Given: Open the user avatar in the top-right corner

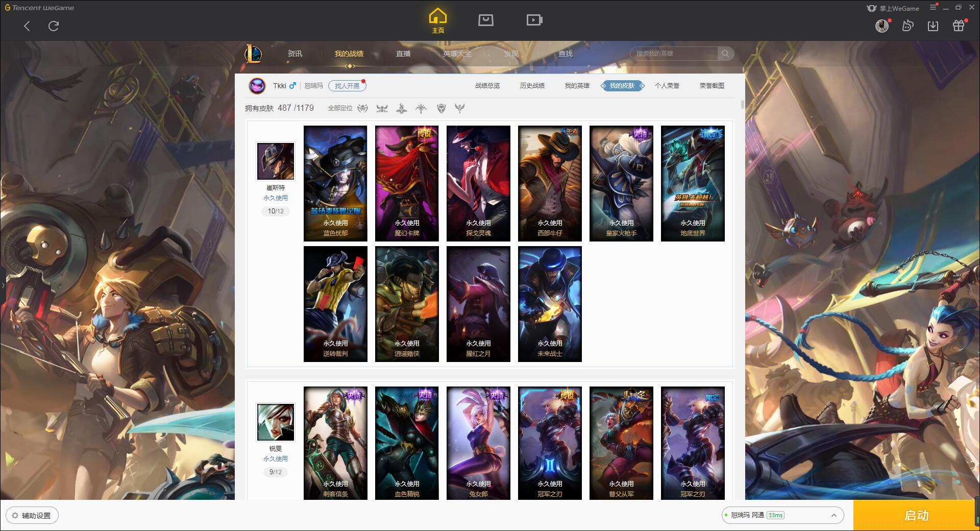Looking at the screenshot, I should pyautogui.click(x=882, y=26).
